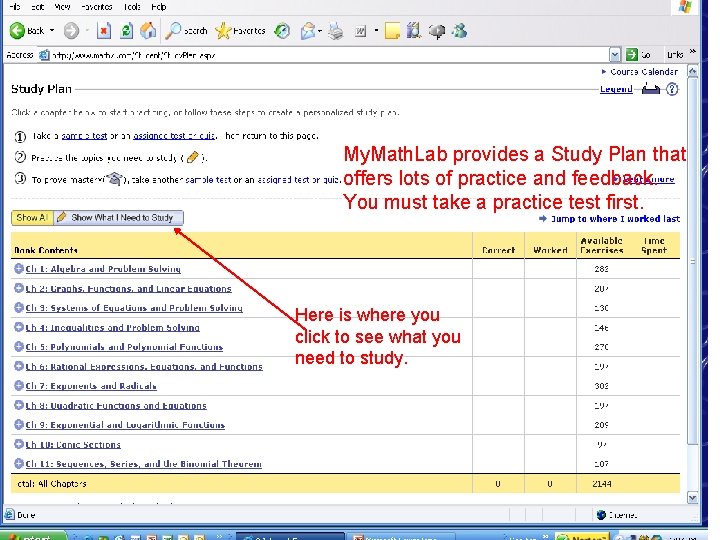Viewport: 720px width, 540px height.
Task: Click the help question mark icon
Action: pos(672,89)
